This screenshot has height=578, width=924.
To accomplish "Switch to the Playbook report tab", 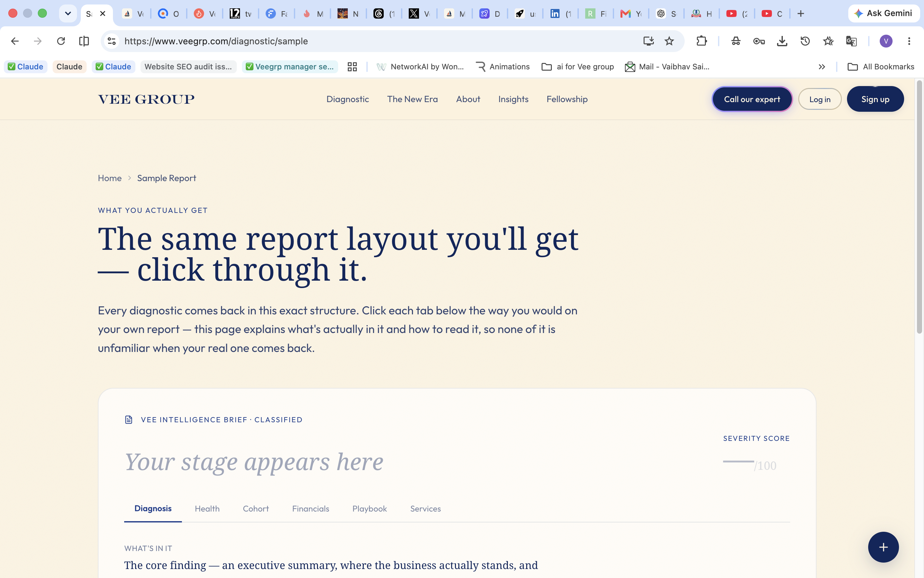I will 370,509.
